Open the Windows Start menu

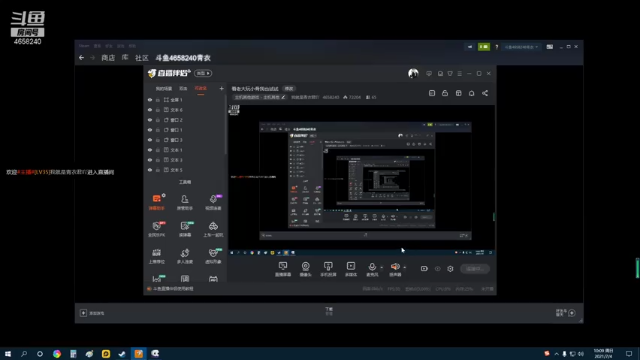click(x=7, y=353)
